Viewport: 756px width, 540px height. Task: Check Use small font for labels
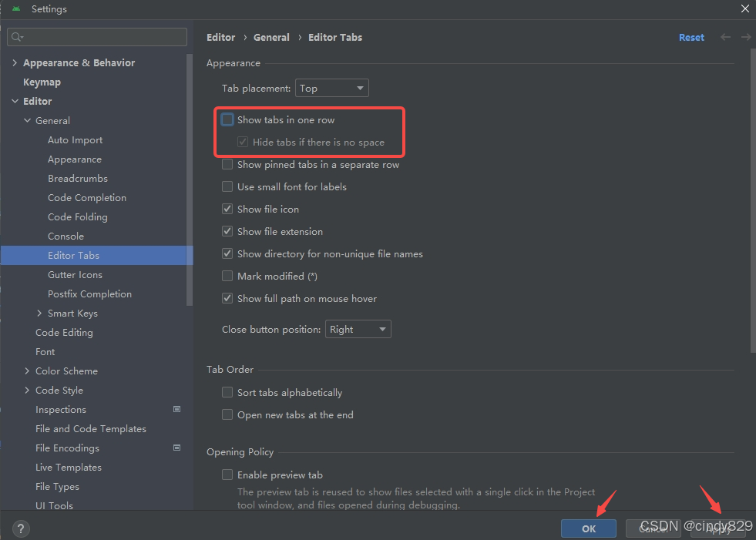(227, 186)
